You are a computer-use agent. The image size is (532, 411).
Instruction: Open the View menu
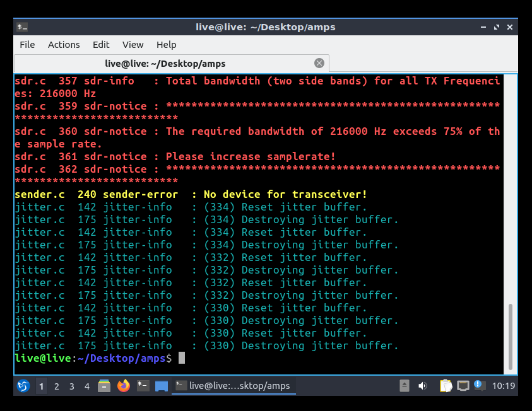[x=133, y=45]
